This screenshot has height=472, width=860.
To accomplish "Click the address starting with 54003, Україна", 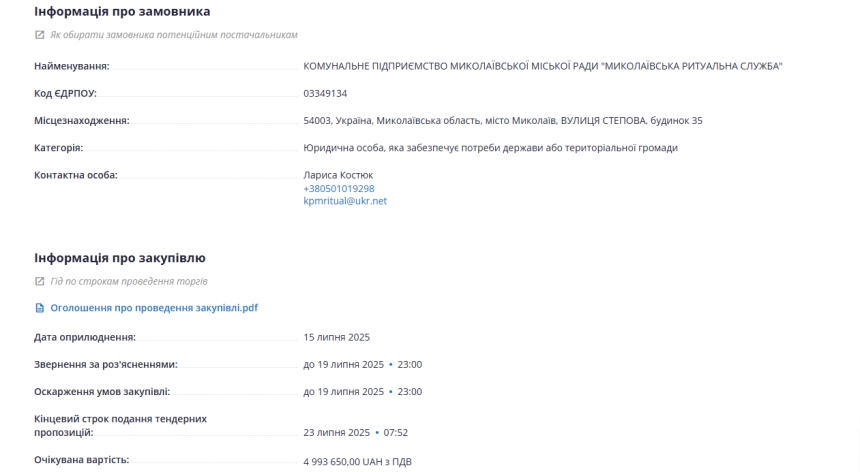I will 503,121.
